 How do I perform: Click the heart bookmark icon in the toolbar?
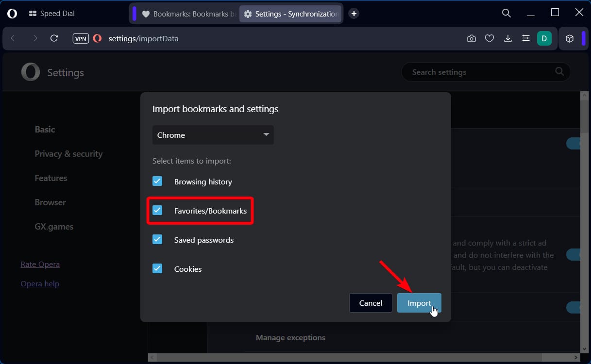point(490,38)
